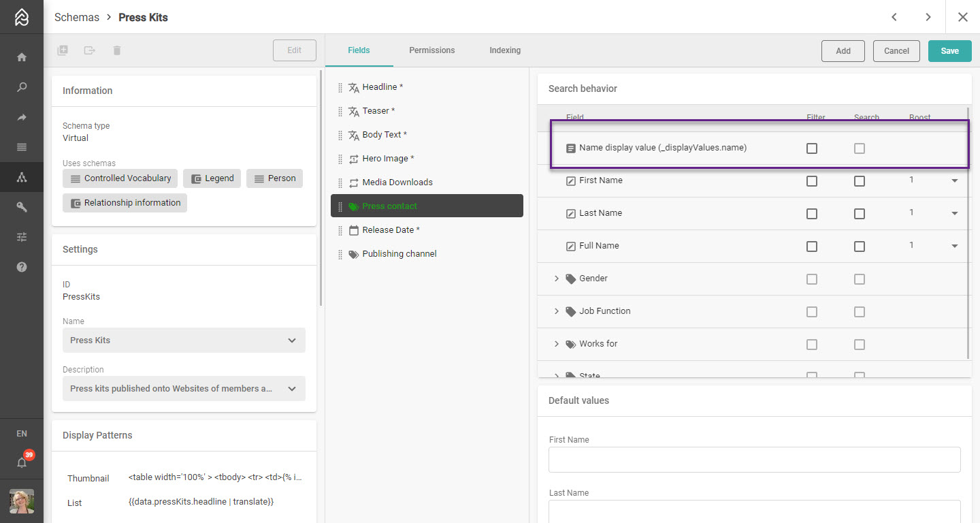980x523 pixels.
Task: Open the schemas hierarchy icon in sidebar
Action: (22, 177)
